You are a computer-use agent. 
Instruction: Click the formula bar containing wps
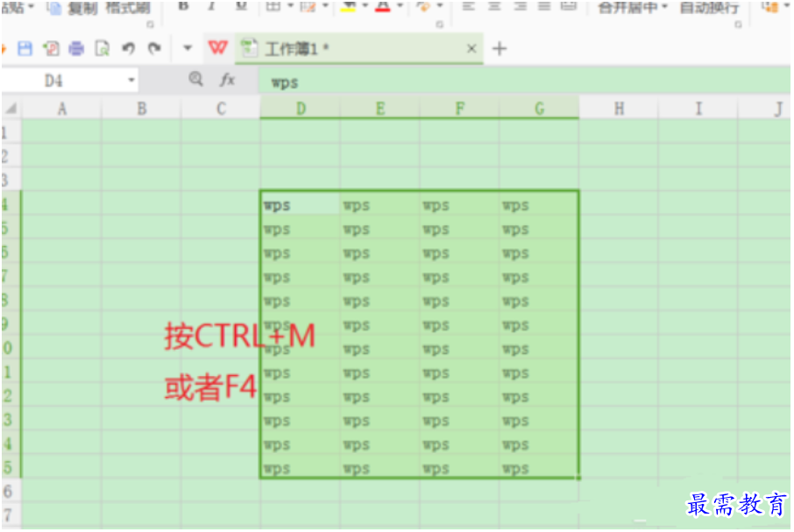pos(524,82)
